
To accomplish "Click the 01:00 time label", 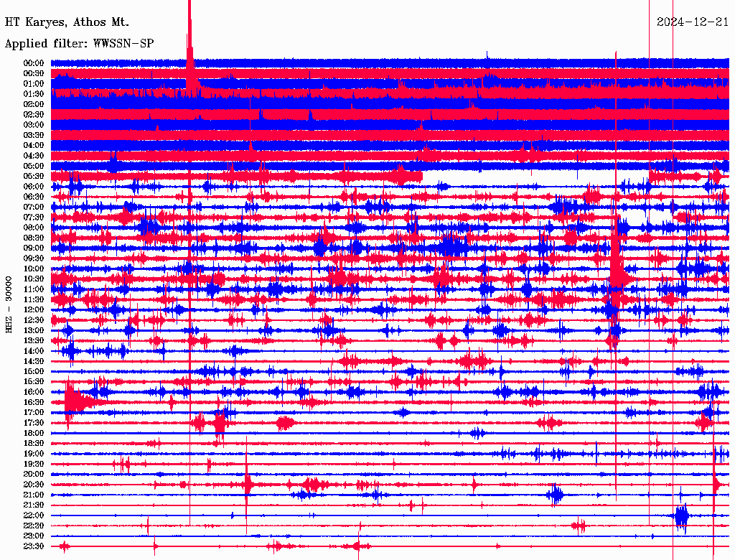I will 34,83.
